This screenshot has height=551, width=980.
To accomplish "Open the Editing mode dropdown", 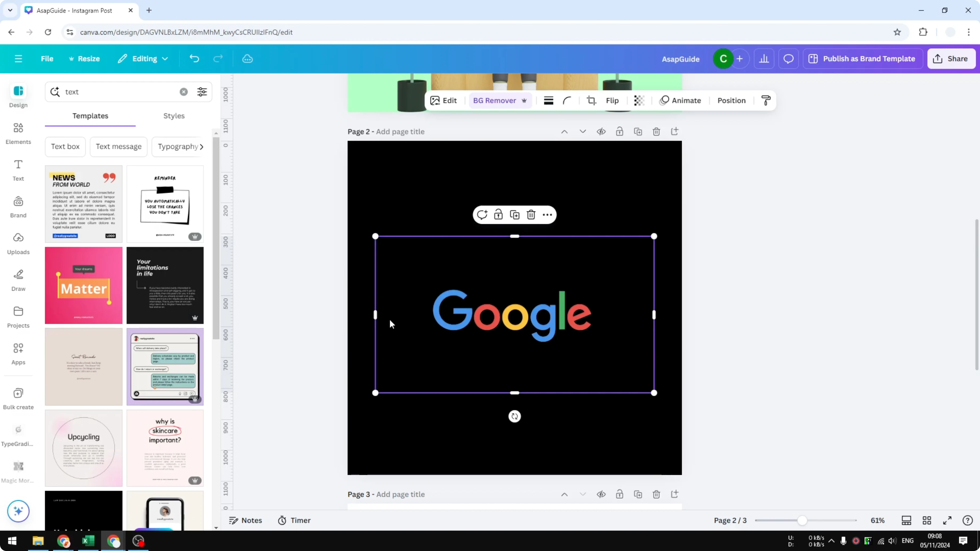I will click(x=143, y=59).
